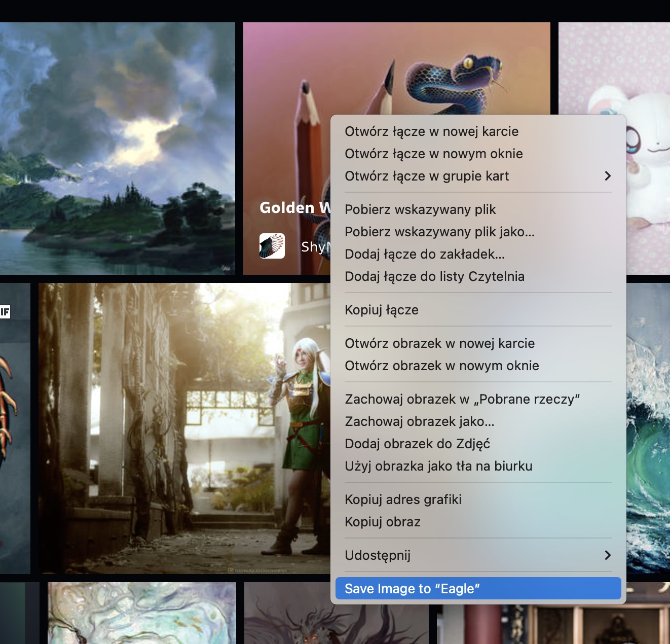Choose "Otwórz łącze w nowym oknie"
670x644 pixels.
point(478,154)
